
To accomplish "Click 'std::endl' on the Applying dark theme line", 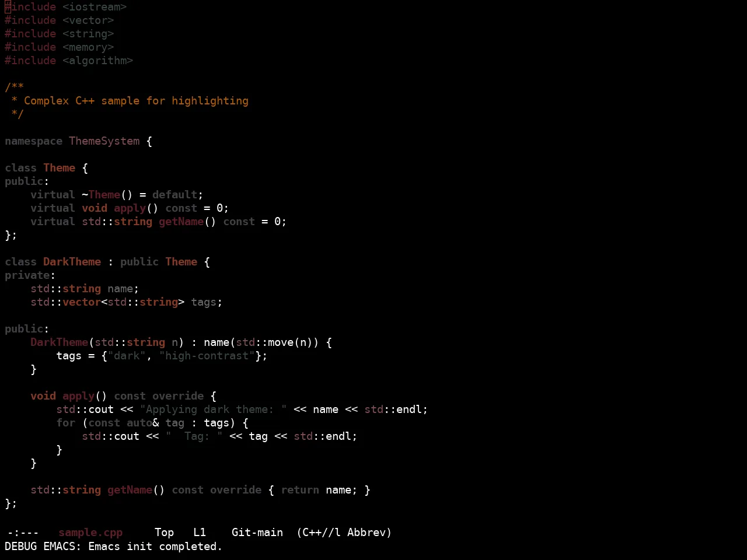I will coord(393,409).
